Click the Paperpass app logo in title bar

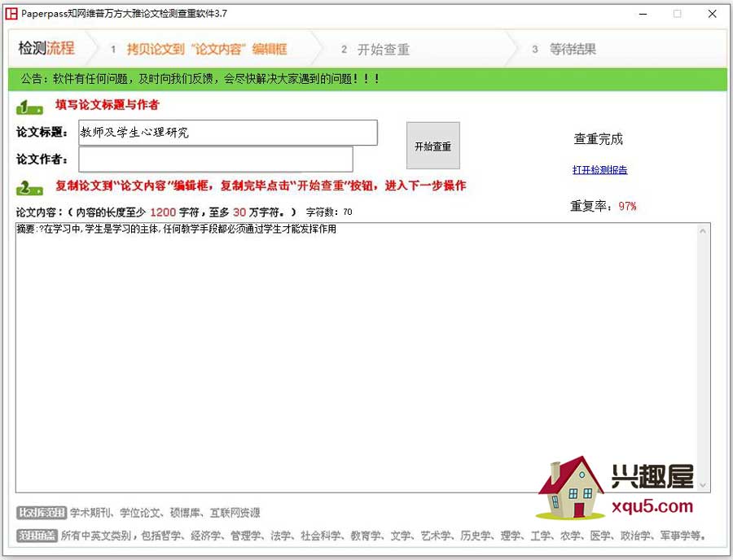[x=11, y=14]
